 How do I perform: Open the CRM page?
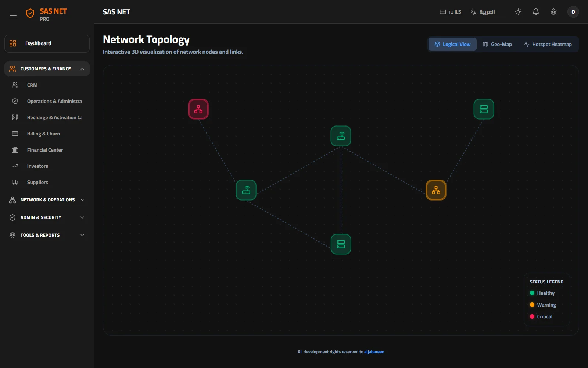coord(47,85)
